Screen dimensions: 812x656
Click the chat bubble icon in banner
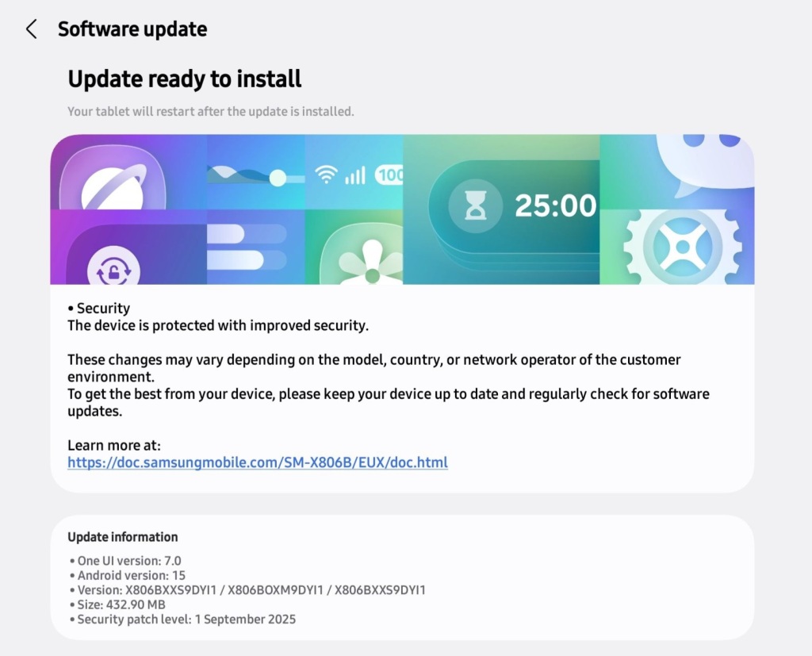point(705,165)
